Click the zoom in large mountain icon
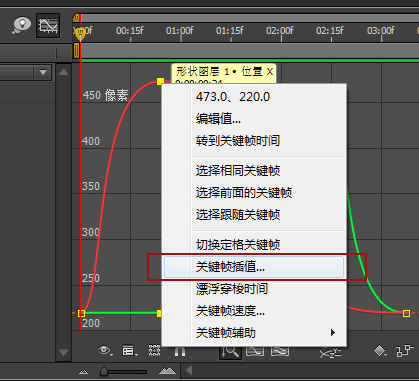Viewport: 419px width, 381px height. [x=167, y=370]
